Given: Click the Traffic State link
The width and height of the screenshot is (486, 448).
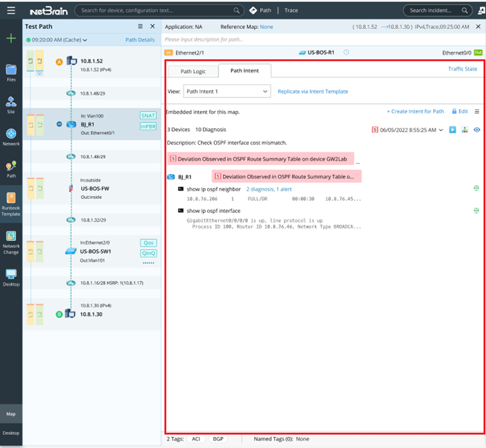Looking at the screenshot, I should pyautogui.click(x=463, y=69).
